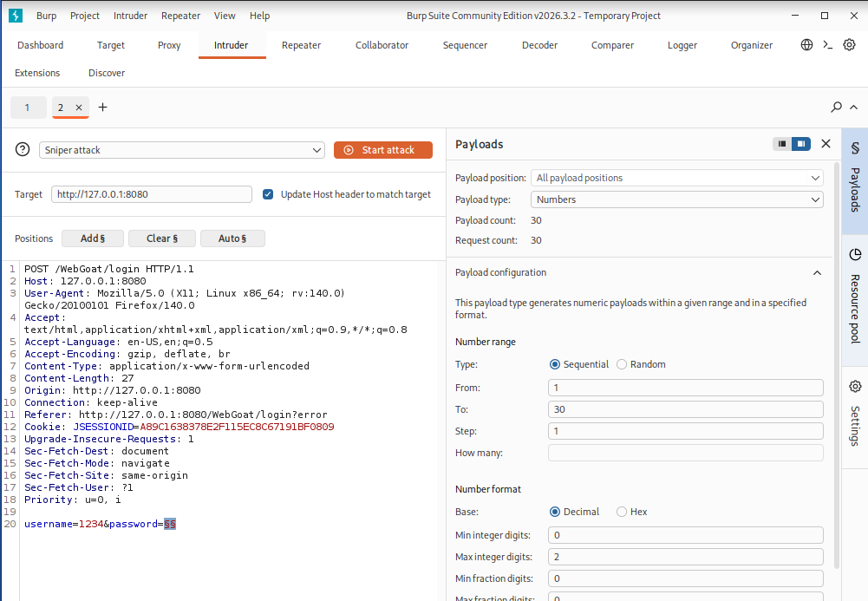This screenshot has height=601, width=868.
Task: Open the Payloads side tab
Action: (855, 180)
